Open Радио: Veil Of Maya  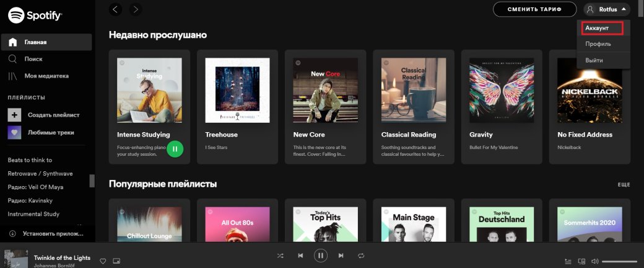tap(35, 187)
